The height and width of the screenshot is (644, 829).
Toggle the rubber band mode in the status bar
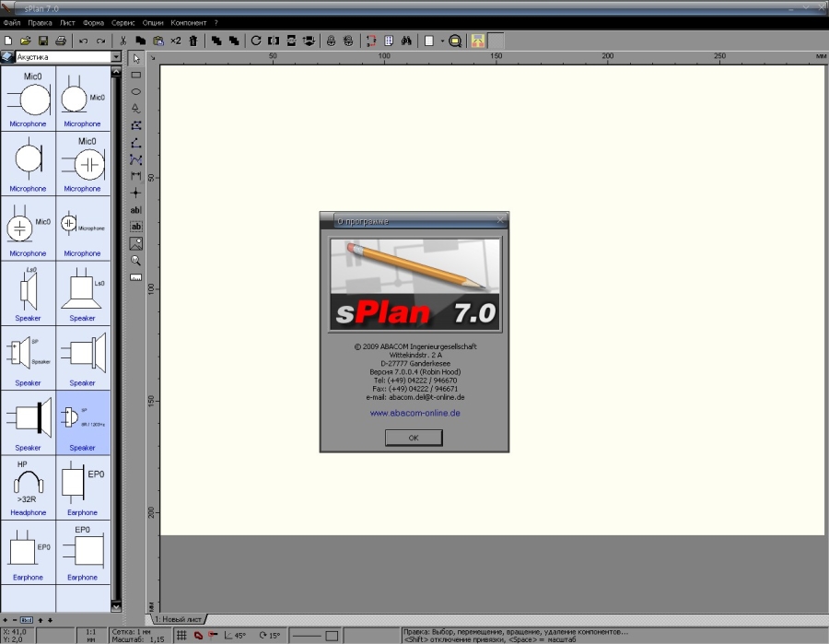[x=213, y=635]
